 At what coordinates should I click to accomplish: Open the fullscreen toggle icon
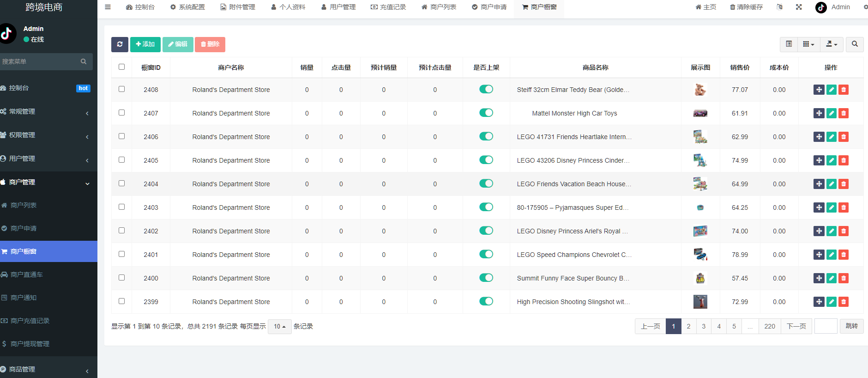point(799,7)
